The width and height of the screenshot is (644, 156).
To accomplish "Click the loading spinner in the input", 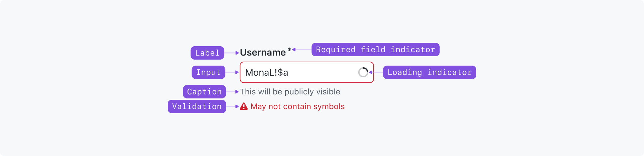I will (x=363, y=72).
